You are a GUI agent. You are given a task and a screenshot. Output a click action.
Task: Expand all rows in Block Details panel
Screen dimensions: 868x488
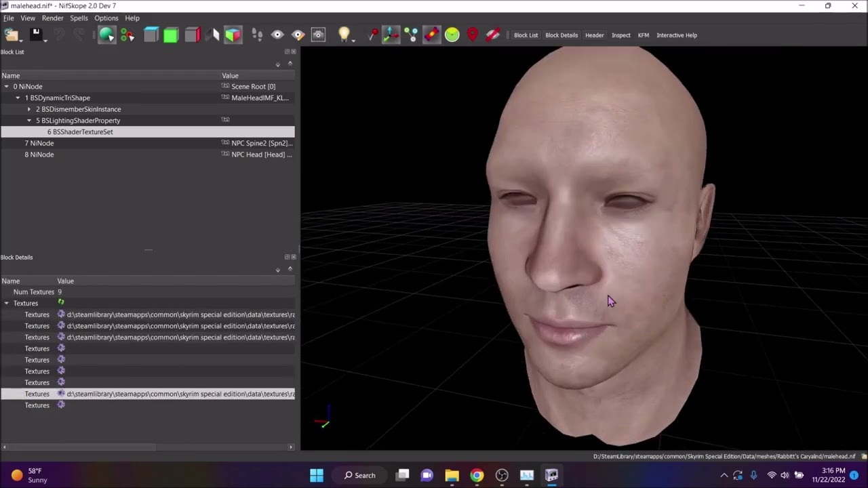click(x=278, y=270)
